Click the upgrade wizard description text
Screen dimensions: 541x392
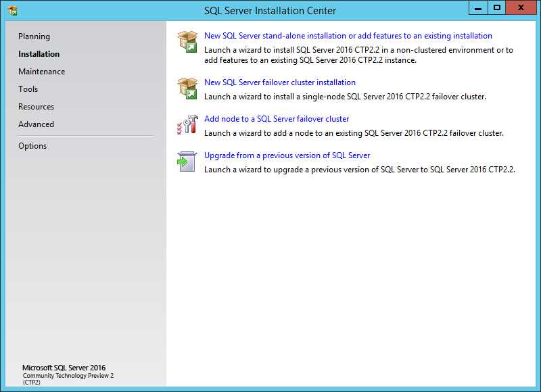click(360, 170)
